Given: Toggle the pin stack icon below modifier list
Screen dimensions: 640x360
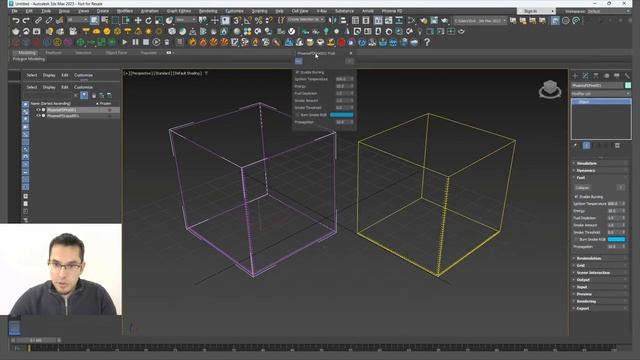Looking at the screenshot, I should click(x=576, y=146).
